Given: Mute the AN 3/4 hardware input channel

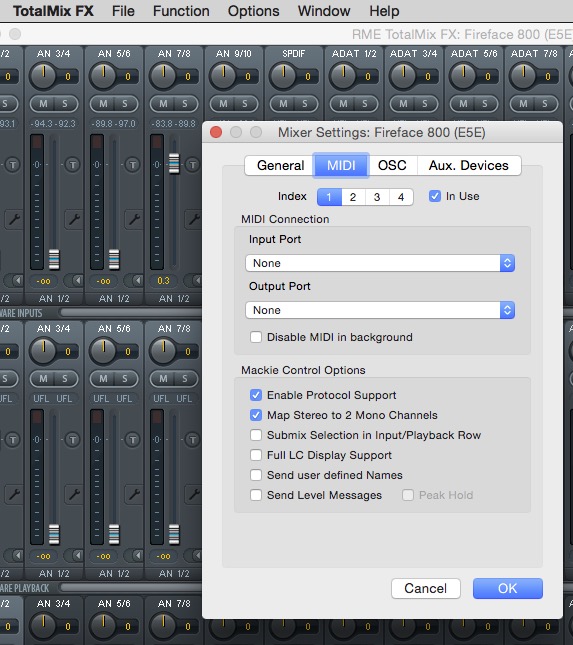Looking at the screenshot, I should coord(43,104).
